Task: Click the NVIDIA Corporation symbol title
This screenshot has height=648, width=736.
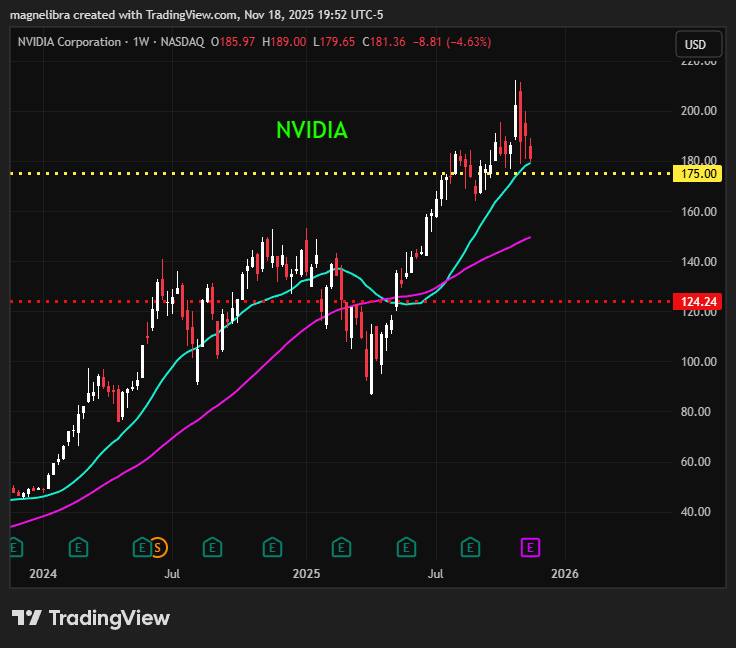Action: (69, 42)
